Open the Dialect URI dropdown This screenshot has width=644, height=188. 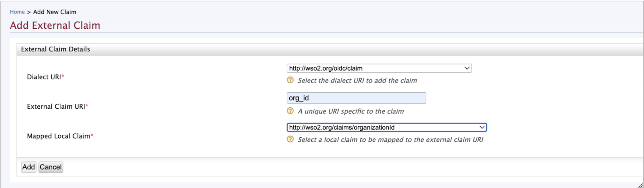coord(379,68)
